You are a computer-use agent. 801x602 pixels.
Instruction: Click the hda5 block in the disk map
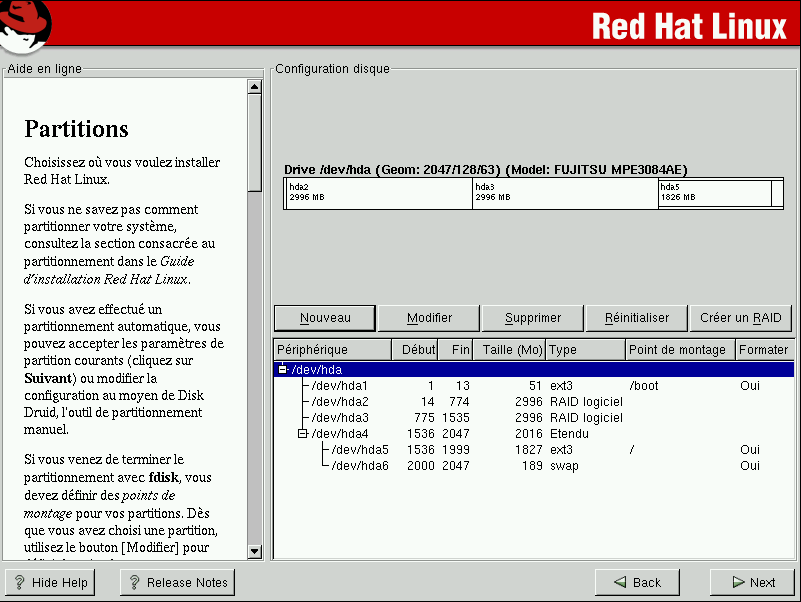715,193
